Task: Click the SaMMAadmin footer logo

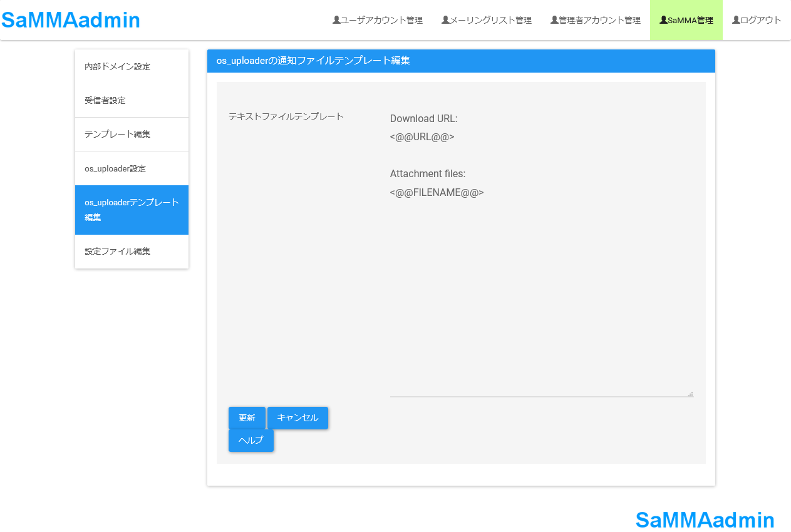Action: point(705,520)
